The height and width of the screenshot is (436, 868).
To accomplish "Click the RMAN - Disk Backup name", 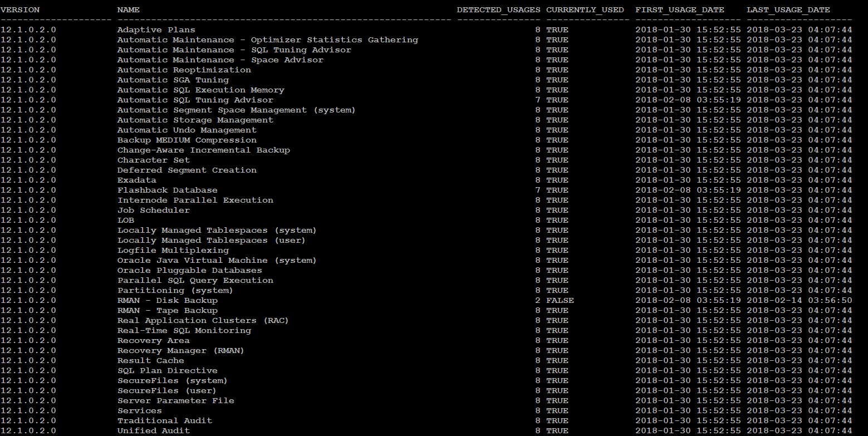I will coord(168,300).
